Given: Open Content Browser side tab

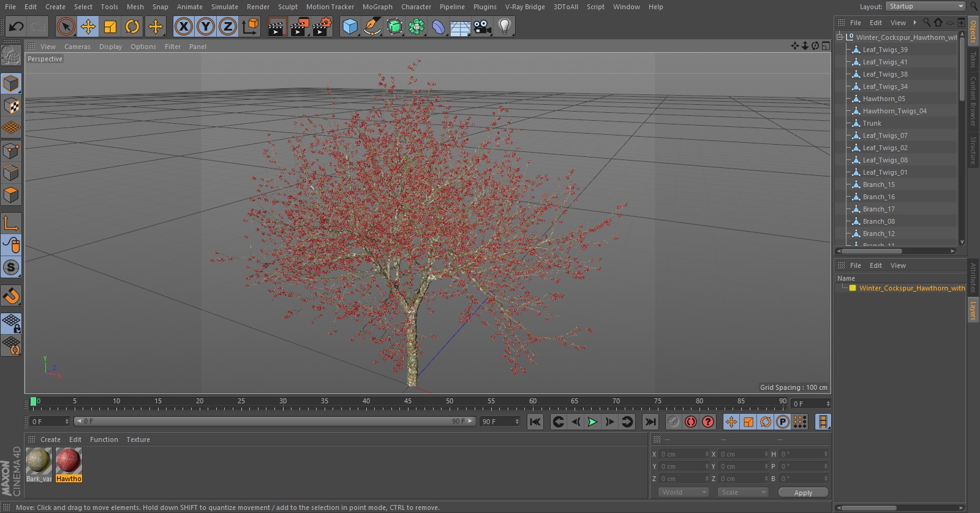Looking at the screenshot, I should click(973, 101).
